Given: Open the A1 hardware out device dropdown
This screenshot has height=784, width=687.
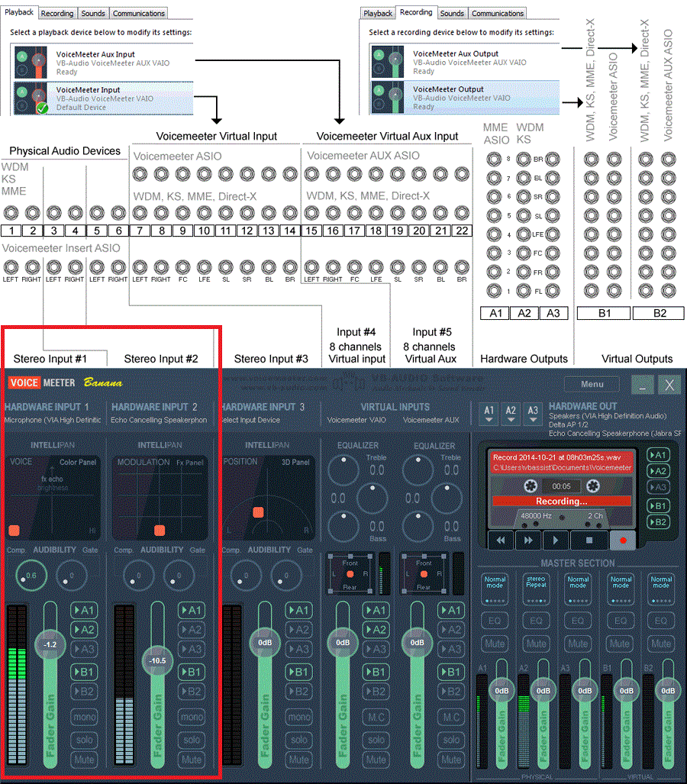Looking at the screenshot, I should pyautogui.click(x=489, y=413).
